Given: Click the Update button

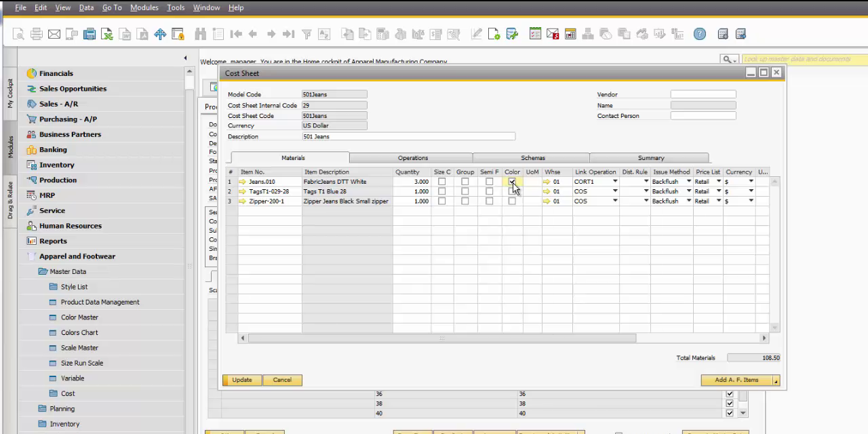Looking at the screenshot, I should pyautogui.click(x=242, y=380).
